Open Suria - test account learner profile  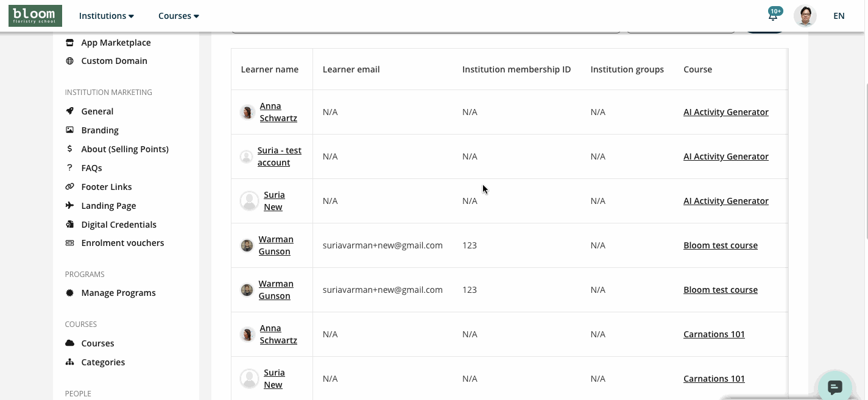[279, 156]
